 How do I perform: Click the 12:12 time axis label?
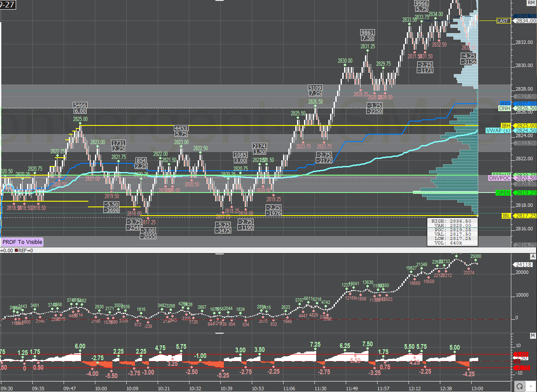tap(415, 388)
